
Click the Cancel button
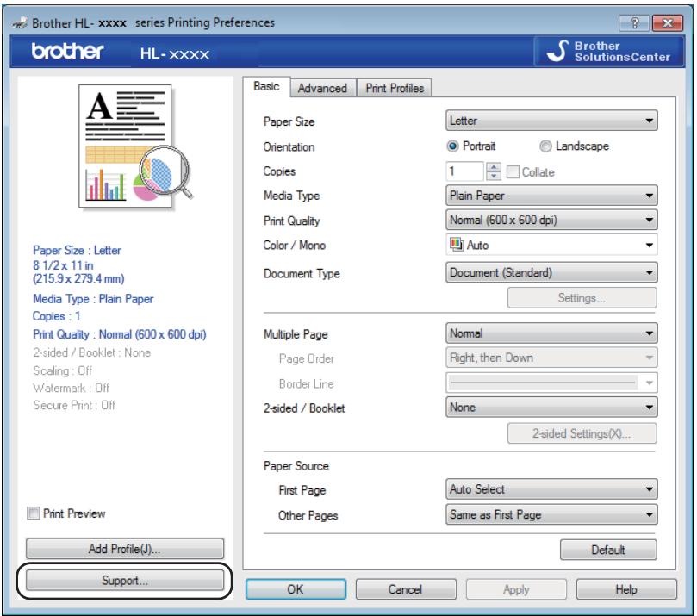click(x=406, y=589)
